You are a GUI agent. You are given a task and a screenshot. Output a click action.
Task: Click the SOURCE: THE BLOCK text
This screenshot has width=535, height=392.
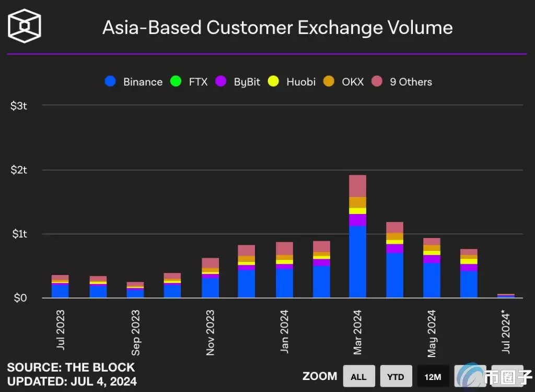[71, 367]
